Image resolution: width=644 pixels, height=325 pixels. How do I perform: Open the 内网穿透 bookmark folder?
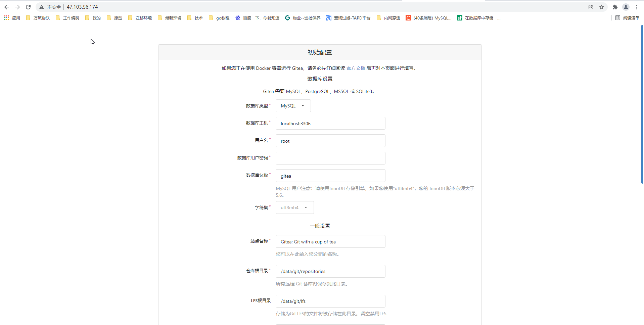pyautogui.click(x=388, y=18)
